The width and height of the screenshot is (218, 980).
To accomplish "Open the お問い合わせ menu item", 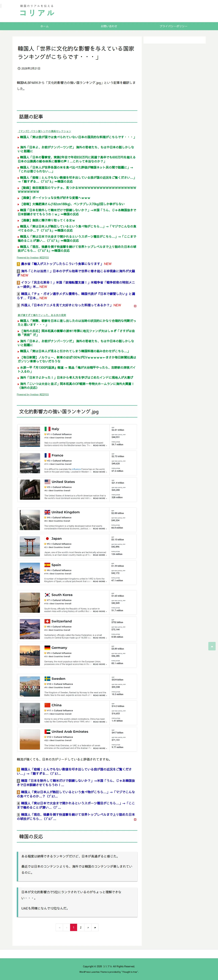I will click(x=109, y=26).
